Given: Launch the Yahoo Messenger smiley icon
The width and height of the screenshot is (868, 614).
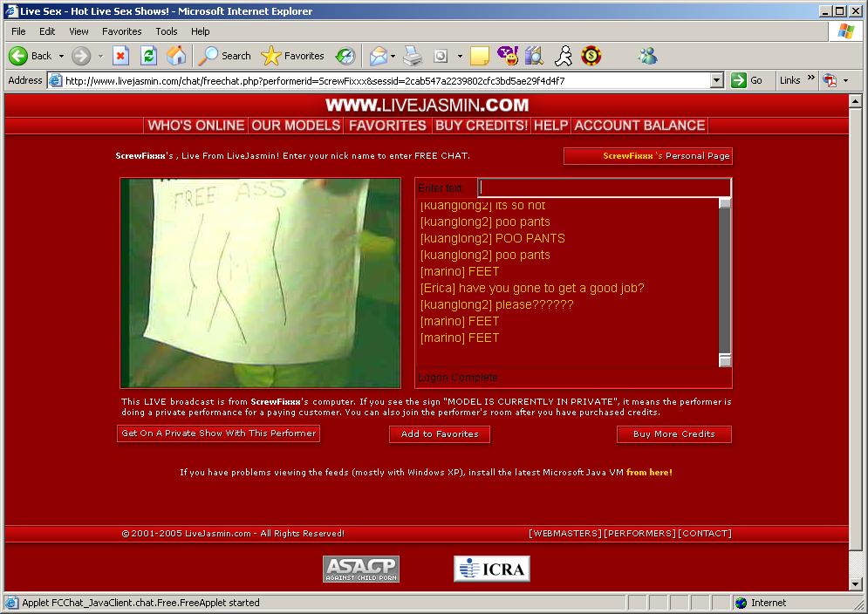Looking at the screenshot, I should pos(508,55).
